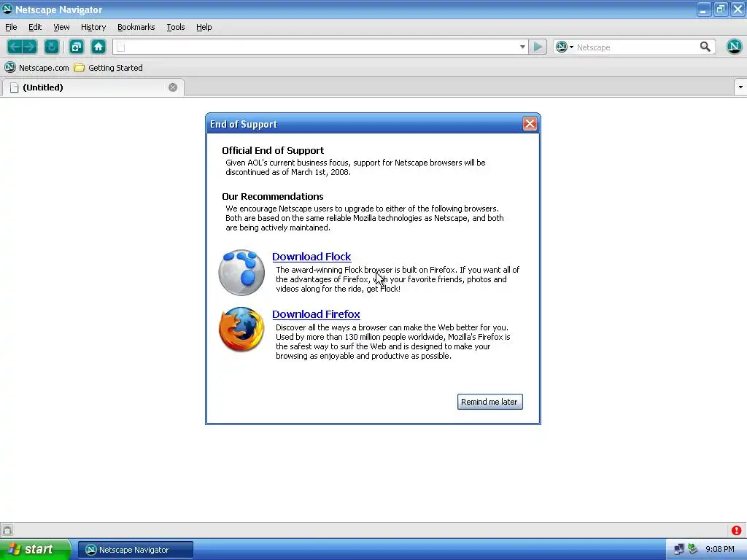Click the search magnifier icon
This screenshot has width=747, height=560.
[x=705, y=47]
